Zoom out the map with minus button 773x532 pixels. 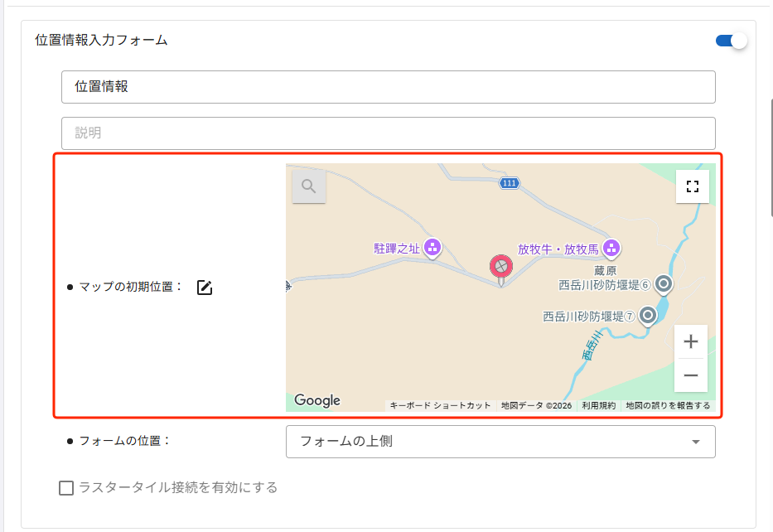click(x=691, y=375)
